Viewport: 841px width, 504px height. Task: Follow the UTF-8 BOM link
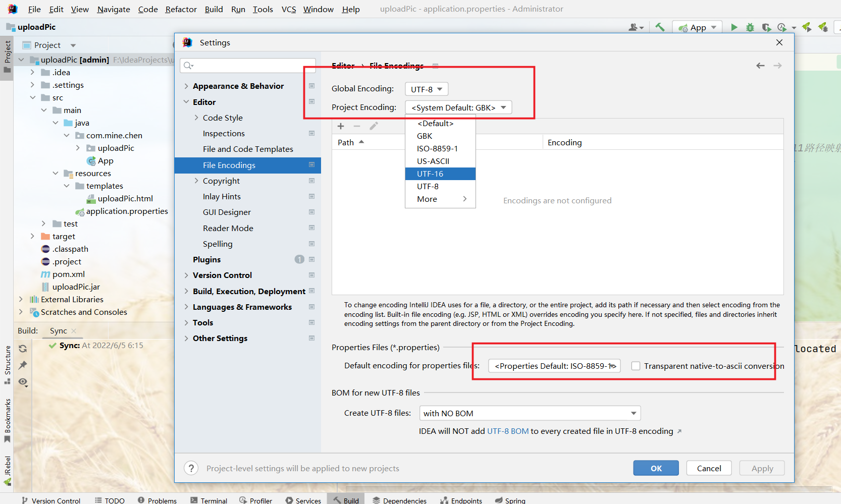tap(508, 431)
